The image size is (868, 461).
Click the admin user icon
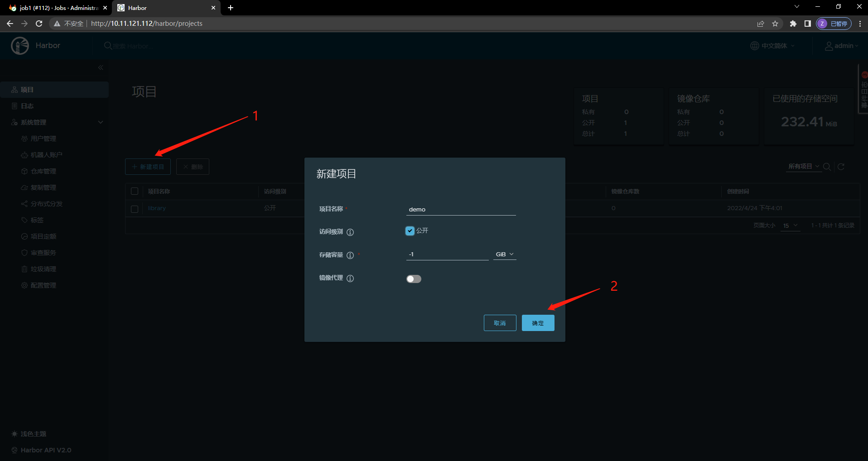(829, 46)
